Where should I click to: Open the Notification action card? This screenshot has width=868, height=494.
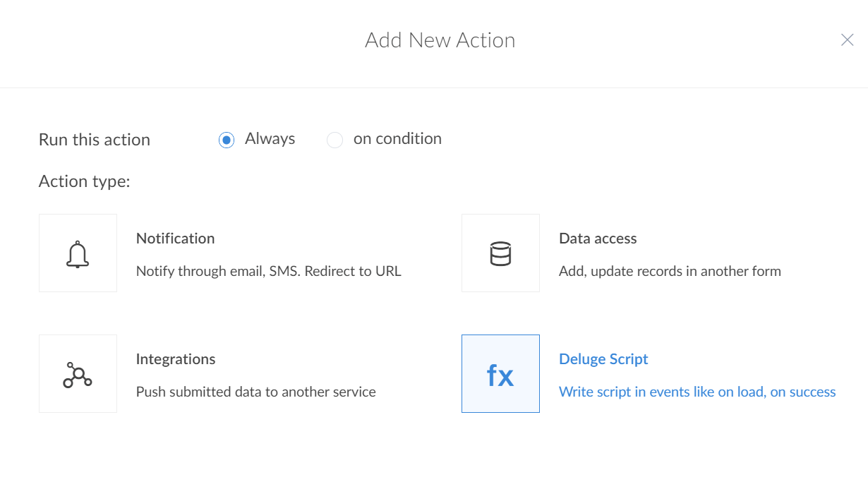[78, 253]
